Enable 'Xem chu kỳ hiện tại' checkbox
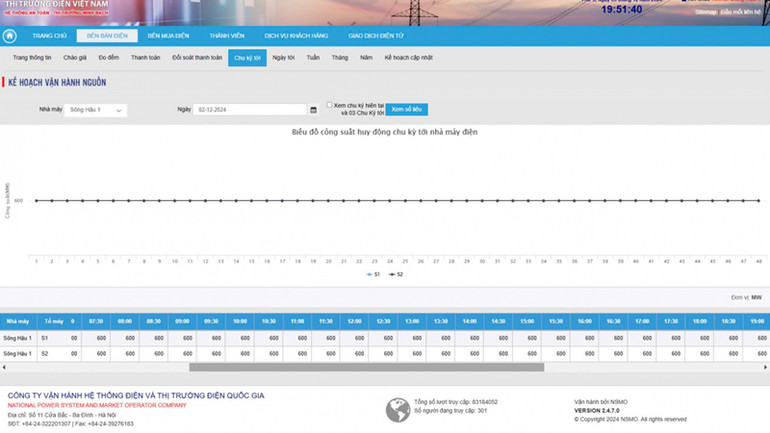 tap(330, 105)
